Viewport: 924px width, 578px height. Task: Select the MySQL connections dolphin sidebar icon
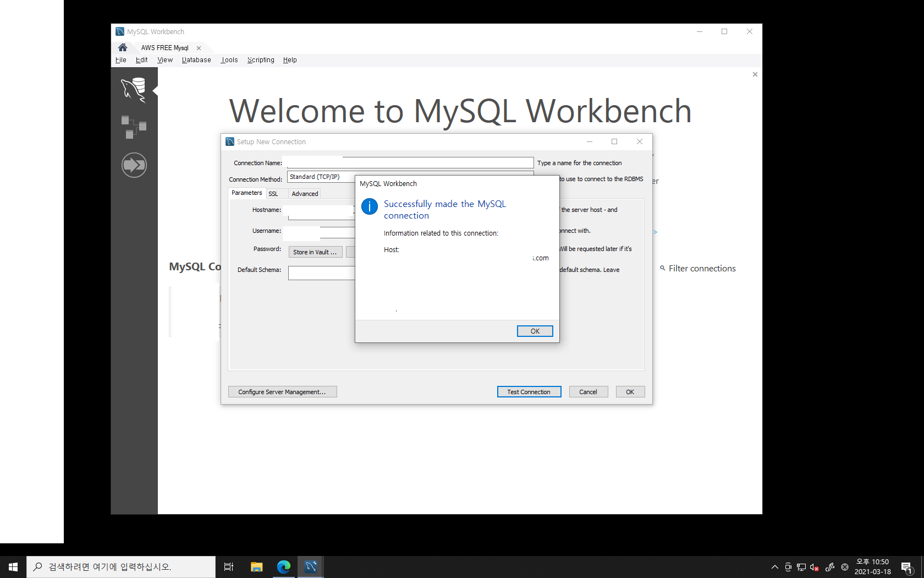[134, 90]
